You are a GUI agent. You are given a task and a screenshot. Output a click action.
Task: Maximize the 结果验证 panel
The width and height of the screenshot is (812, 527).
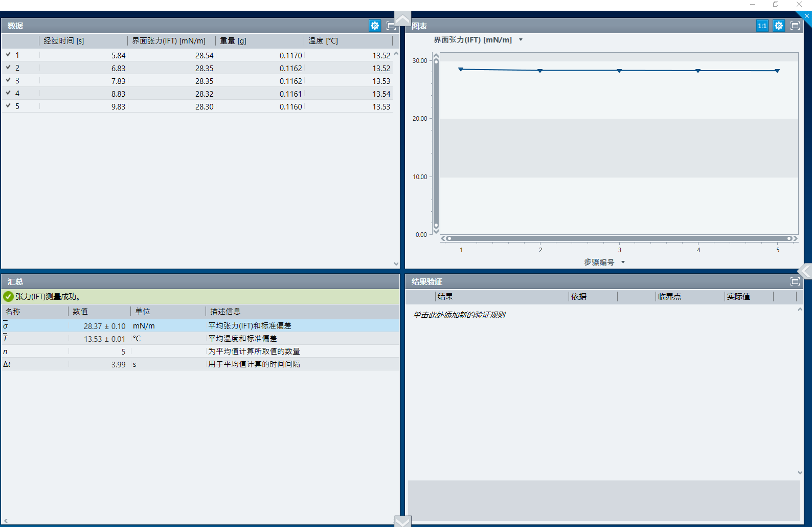click(x=795, y=281)
